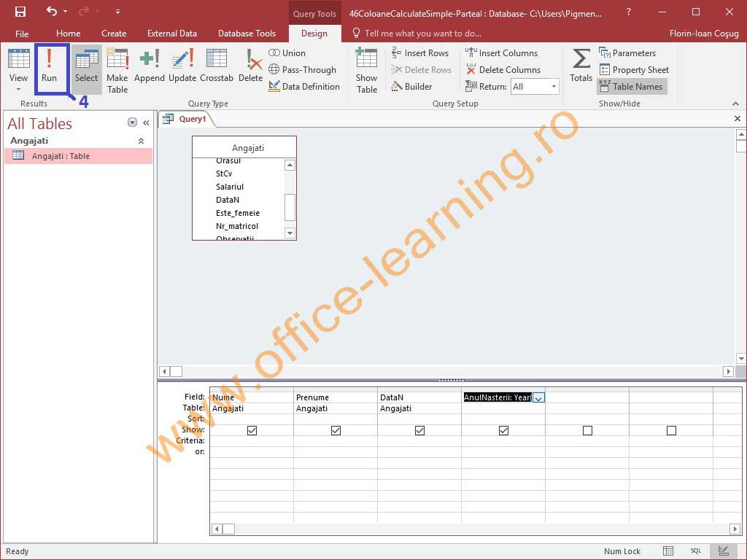
Task: Open the File tab
Action: 22,34
